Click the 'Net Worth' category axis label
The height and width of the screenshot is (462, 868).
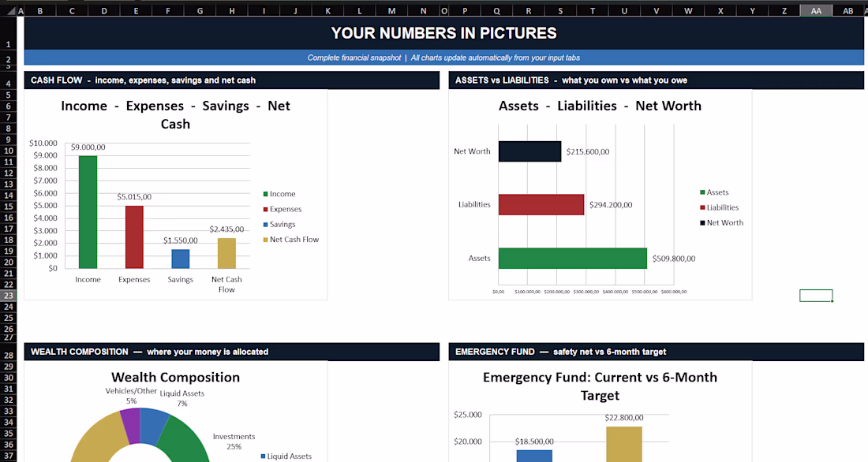click(472, 151)
